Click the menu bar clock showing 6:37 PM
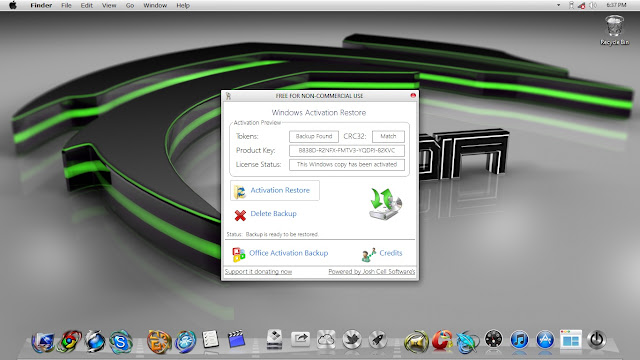Screen dimensions: 640x360 [616, 5]
